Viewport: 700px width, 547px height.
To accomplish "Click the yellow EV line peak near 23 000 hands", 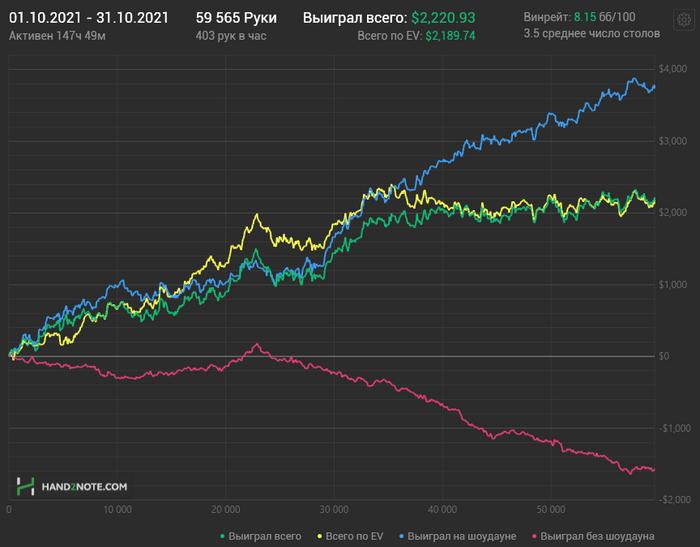I will pos(257,215).
